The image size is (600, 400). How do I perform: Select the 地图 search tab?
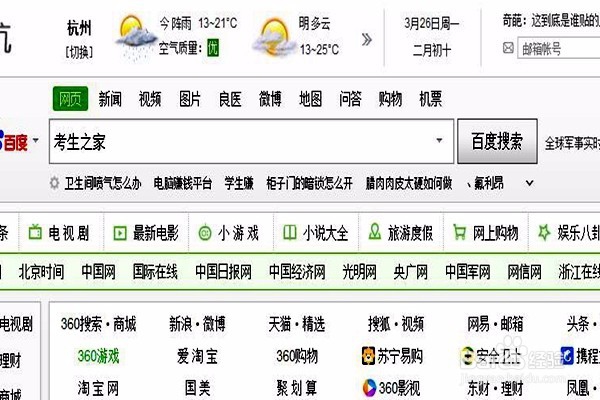tap(310, 99)
